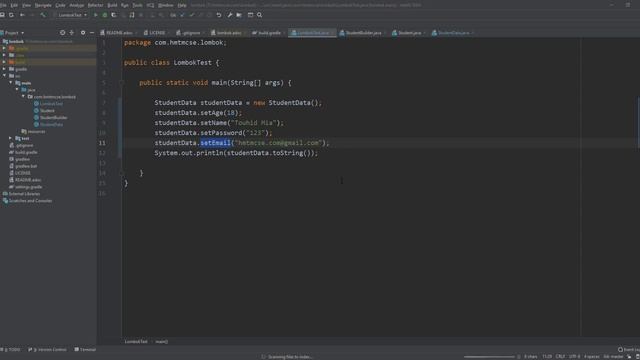
Task: Open the Refactor menu
Action: pos(96,5)
